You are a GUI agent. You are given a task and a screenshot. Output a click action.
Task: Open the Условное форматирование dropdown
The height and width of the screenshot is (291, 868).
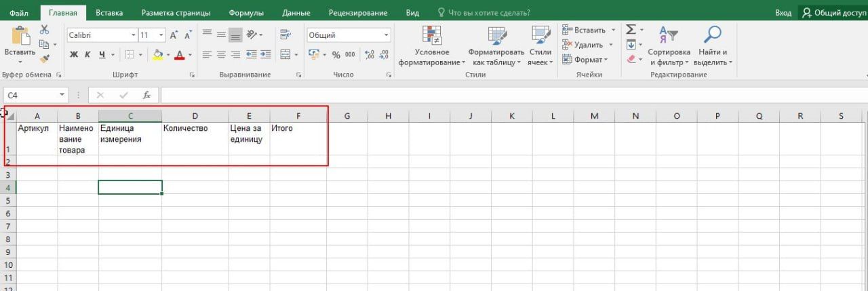(432, 46)
